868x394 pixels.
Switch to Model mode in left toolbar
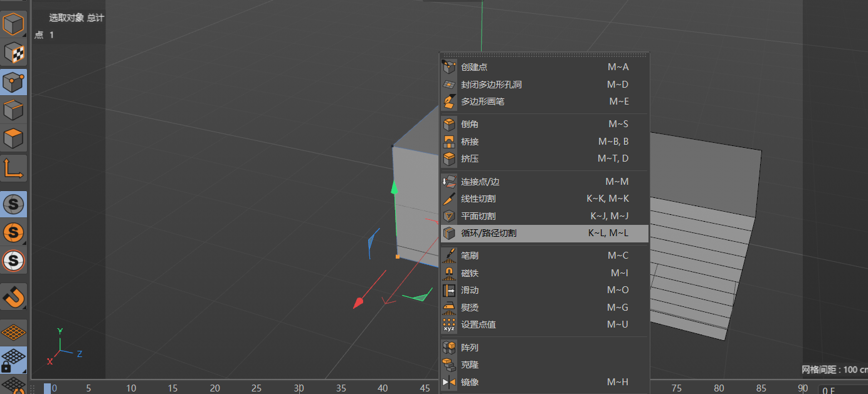pyautogui.click(x=13, y=24)
